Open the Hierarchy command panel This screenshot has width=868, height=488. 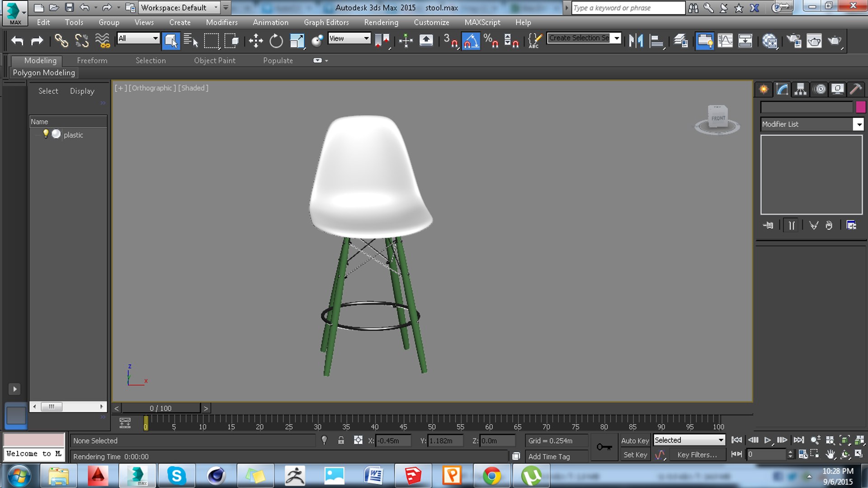[x=801, y=89]
